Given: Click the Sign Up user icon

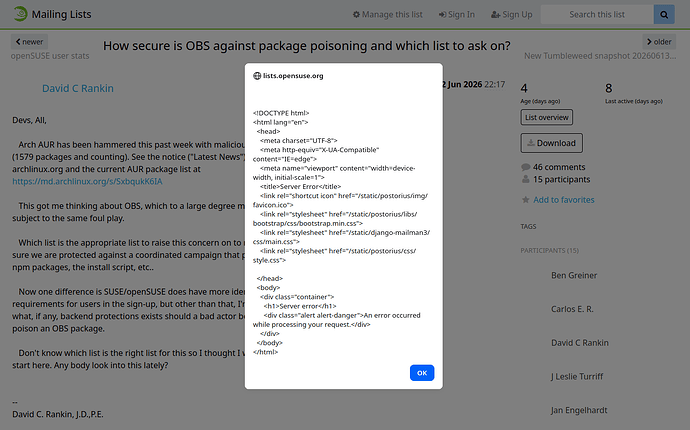Looking at the screenshot, I should pyautogui.click(x=495, y=15).
